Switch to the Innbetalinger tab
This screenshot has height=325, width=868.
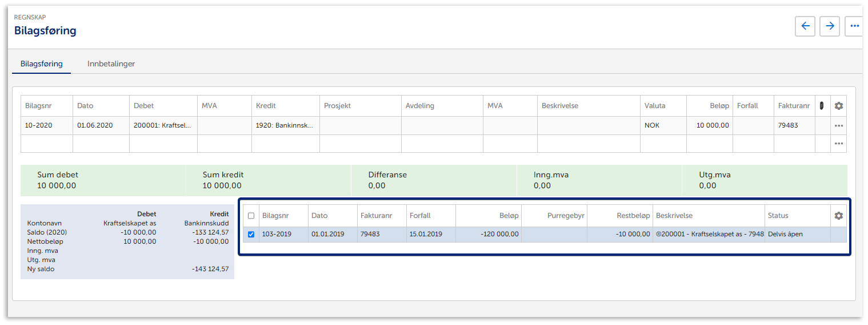[x=111, y=64]
